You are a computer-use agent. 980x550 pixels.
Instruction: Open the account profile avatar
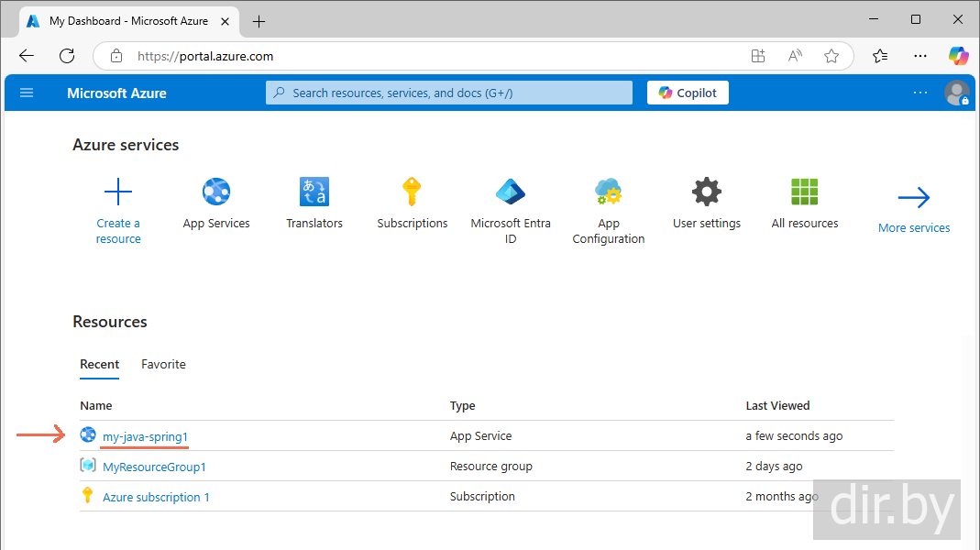point(956,93)
